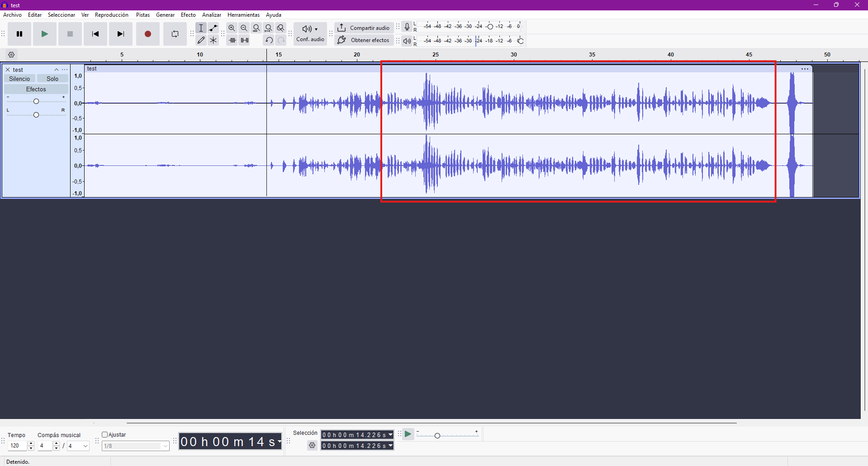868x466 pixels.
Task: Click the Compartir audio button
Action: tap(364, 28)
